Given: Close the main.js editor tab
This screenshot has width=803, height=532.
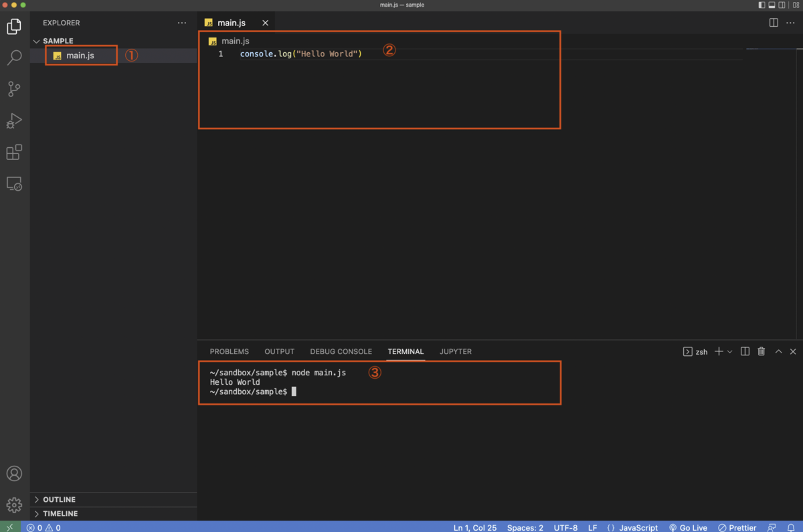Looking at the screenshot, I should click(x=265, y=23).
